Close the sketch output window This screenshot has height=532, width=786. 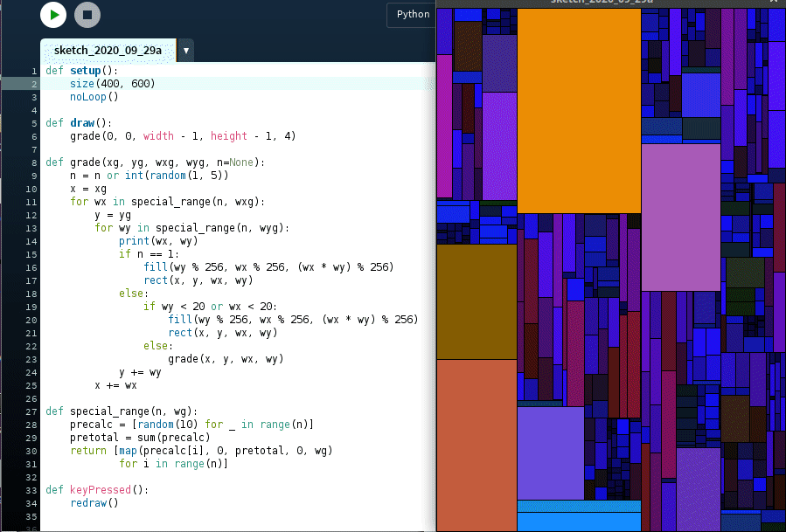tap(775, 3)
